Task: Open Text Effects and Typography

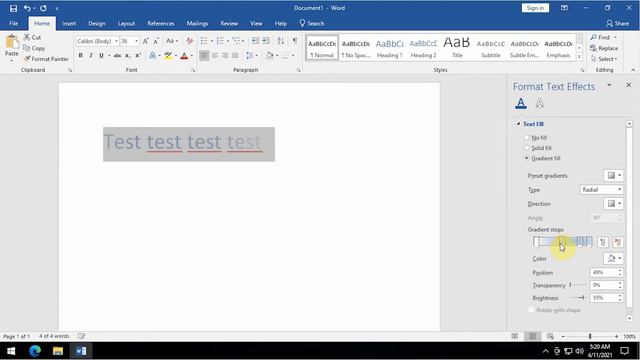Action: [x=152, y=56]
